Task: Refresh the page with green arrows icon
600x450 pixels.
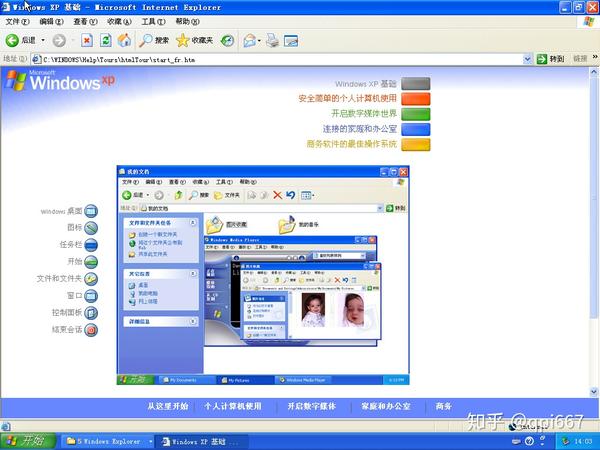Action: coord(106,40)
